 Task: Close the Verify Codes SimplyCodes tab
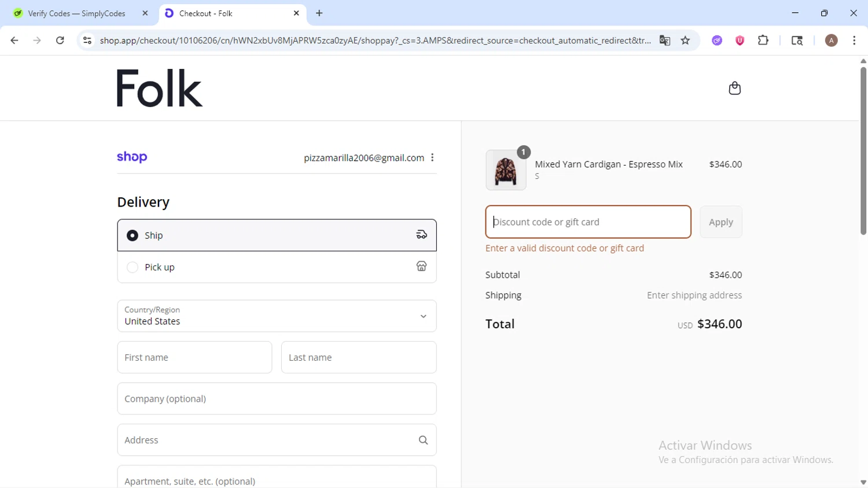point(145,13)
